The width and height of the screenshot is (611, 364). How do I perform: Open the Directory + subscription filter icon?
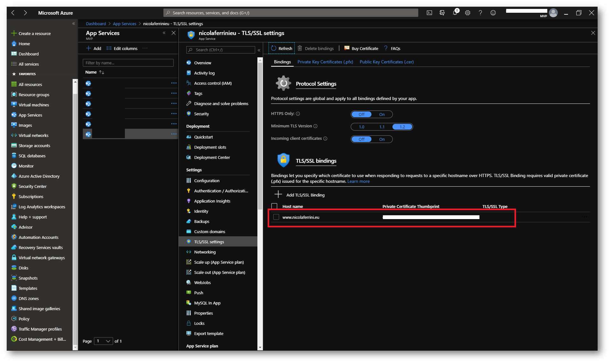pos(442,13)
